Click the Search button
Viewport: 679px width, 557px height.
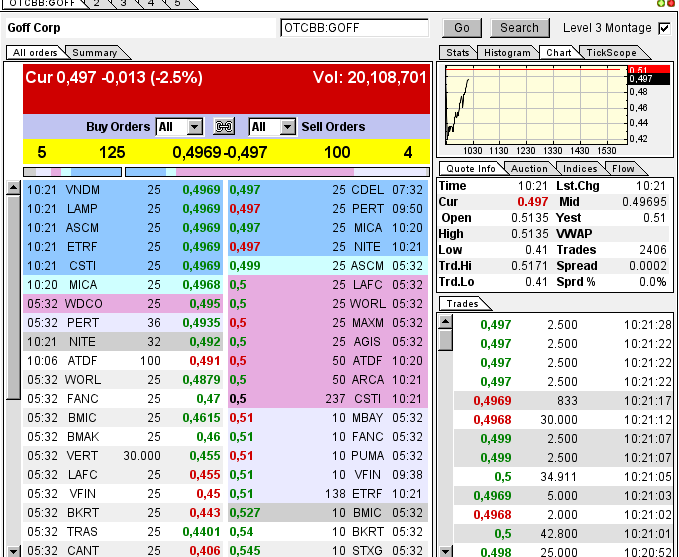(x=519, y=28)
